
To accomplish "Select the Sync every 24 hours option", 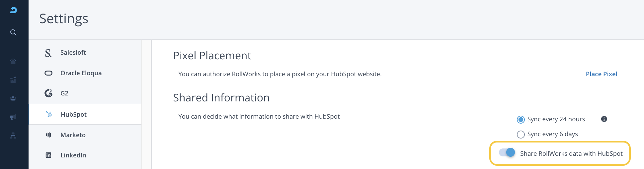I will (521, 119).
